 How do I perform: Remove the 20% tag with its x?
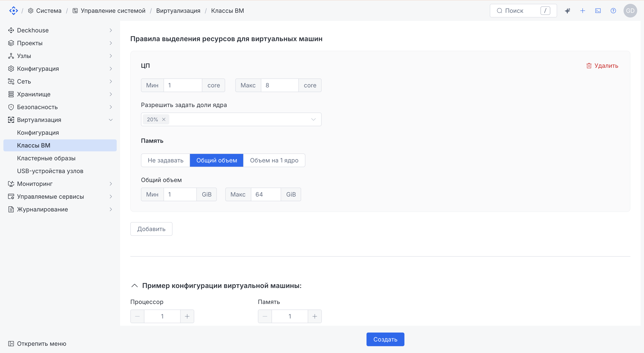(x=164, y=120)
